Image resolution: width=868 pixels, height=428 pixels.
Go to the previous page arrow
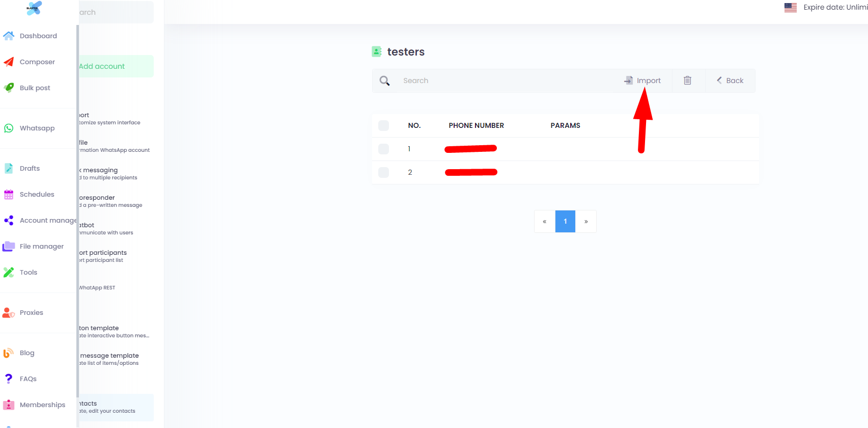coord(545,222)
